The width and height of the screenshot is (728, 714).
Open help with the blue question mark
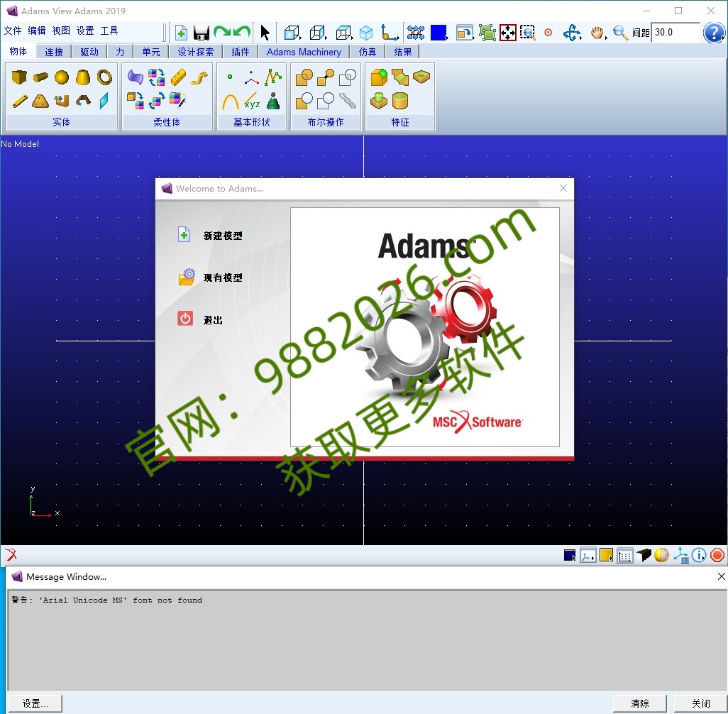(x=714, y=33)
